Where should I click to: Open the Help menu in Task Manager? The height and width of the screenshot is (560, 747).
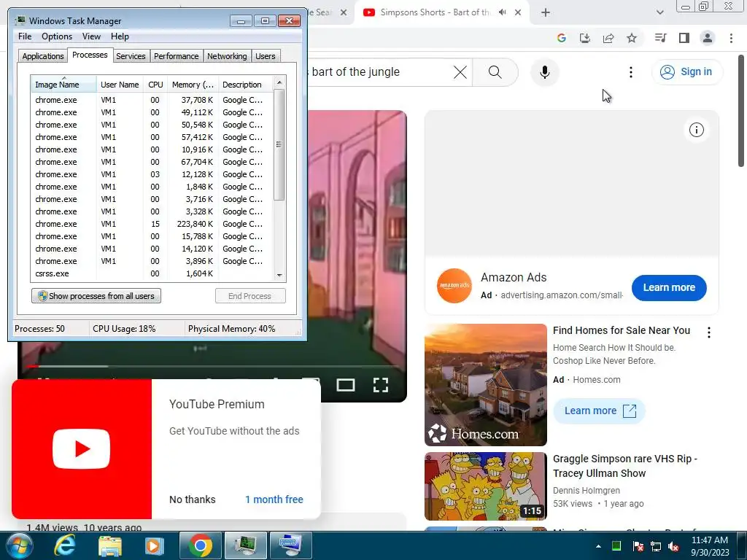[120, 36]
